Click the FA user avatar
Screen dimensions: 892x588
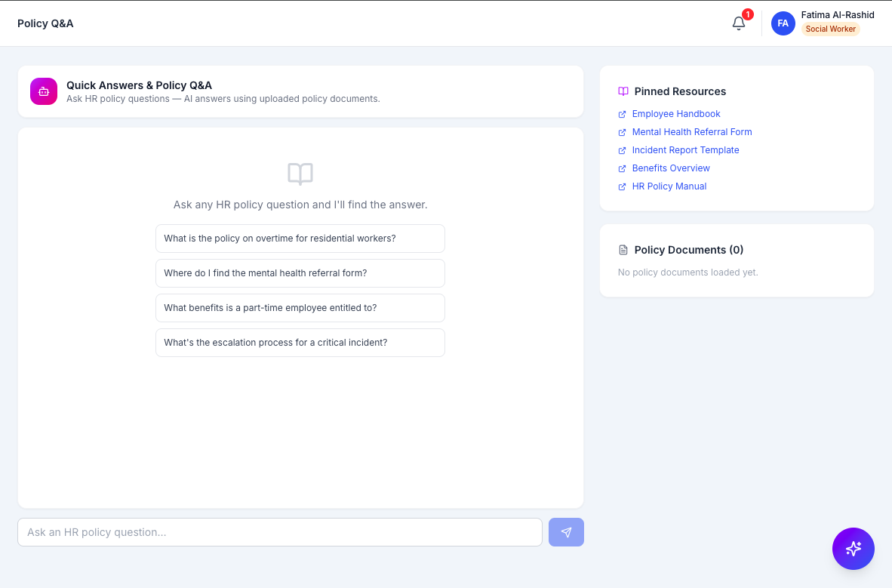pos(783,23)
